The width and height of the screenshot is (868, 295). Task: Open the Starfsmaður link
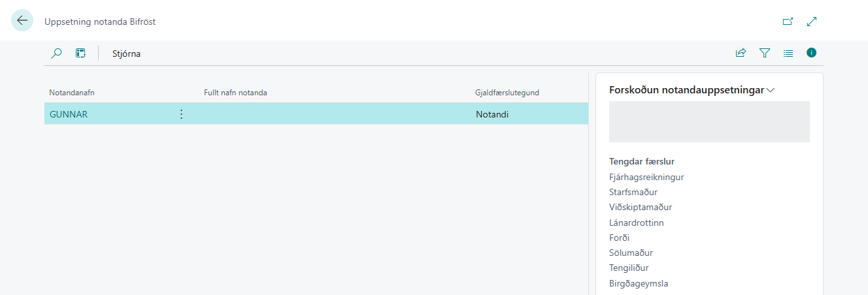[633, 192]
